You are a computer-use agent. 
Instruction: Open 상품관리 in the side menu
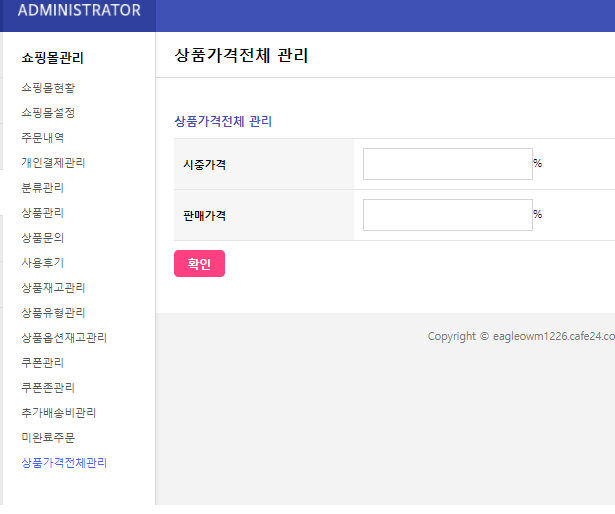tap(43, 213)
